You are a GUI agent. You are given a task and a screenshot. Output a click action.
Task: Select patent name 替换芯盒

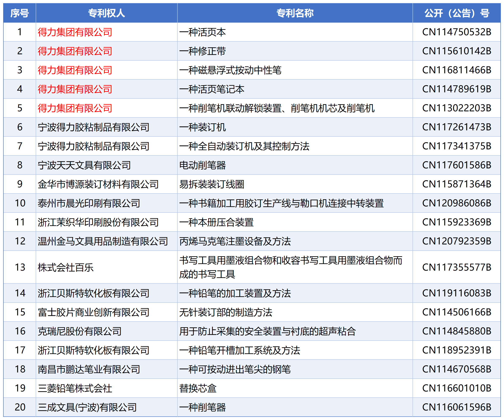(x=198, y=388)
